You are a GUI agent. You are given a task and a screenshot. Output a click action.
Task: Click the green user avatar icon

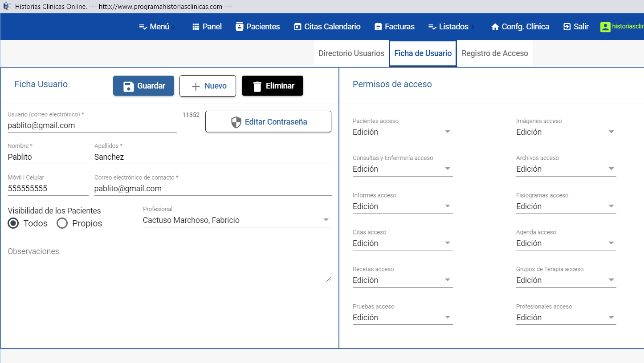click(605, 27)
